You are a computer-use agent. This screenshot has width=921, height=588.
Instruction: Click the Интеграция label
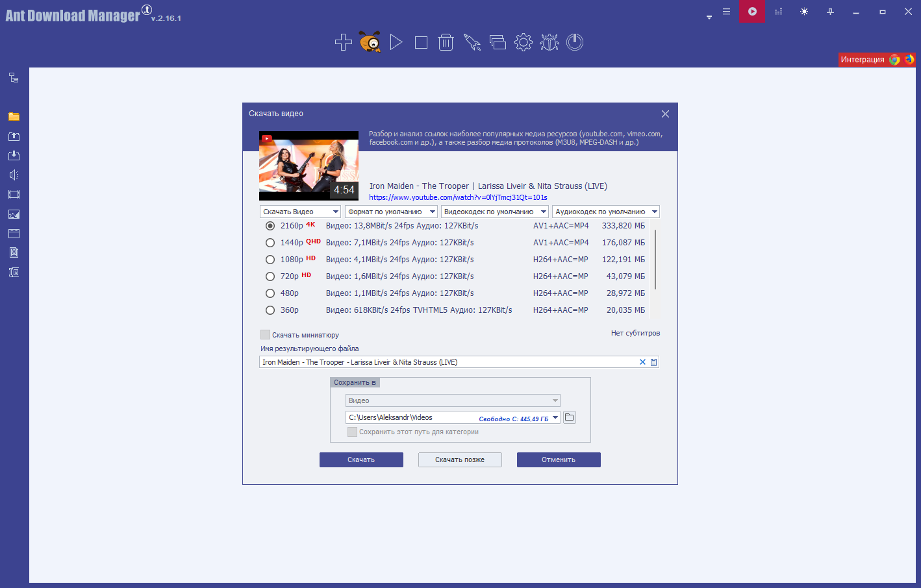863,60
